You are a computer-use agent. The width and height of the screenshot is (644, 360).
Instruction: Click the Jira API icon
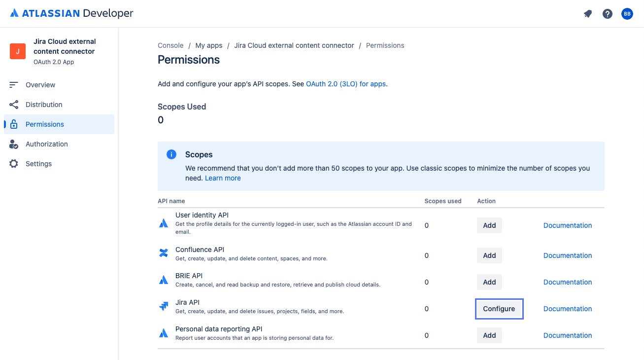pyautogui.click(x=164, y=307)
